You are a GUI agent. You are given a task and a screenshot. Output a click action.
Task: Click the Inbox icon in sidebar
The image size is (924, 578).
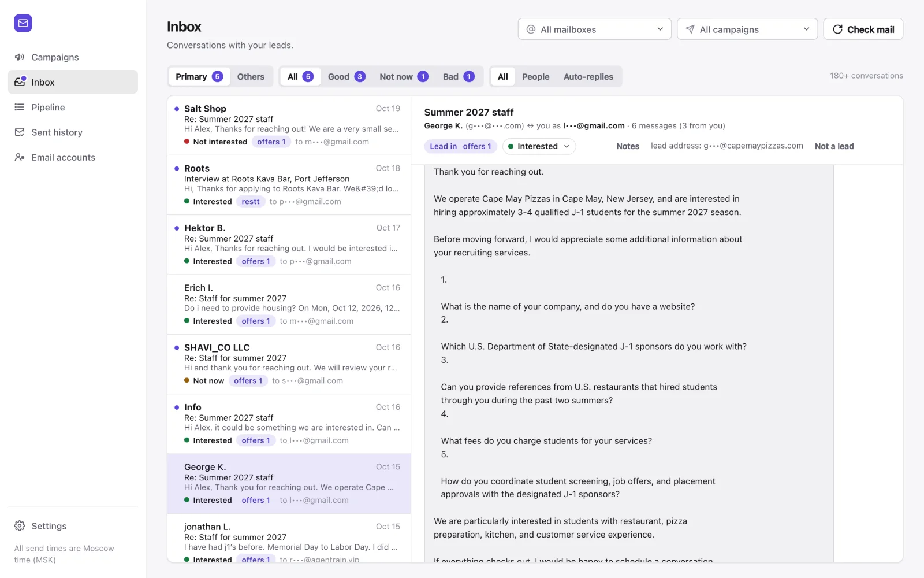(20, 82)
